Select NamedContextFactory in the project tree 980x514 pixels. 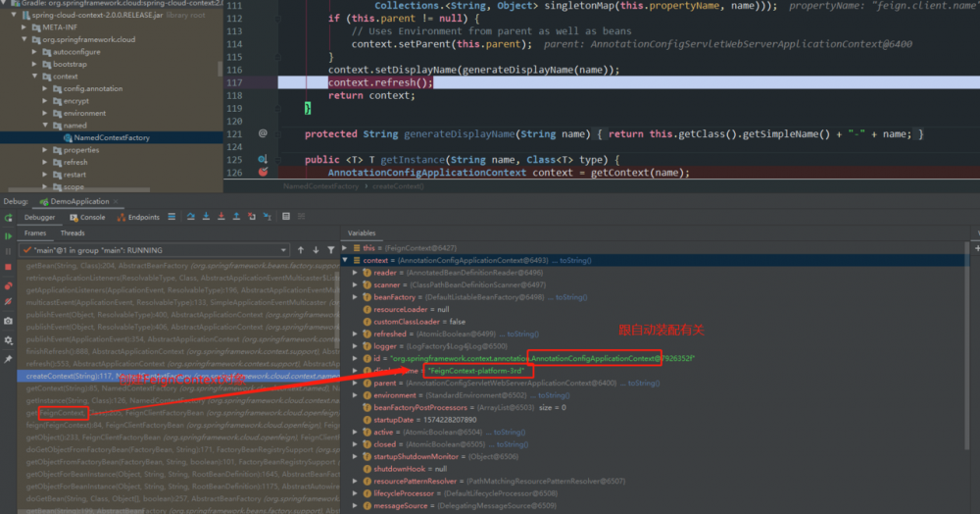[x=112, y=137]
